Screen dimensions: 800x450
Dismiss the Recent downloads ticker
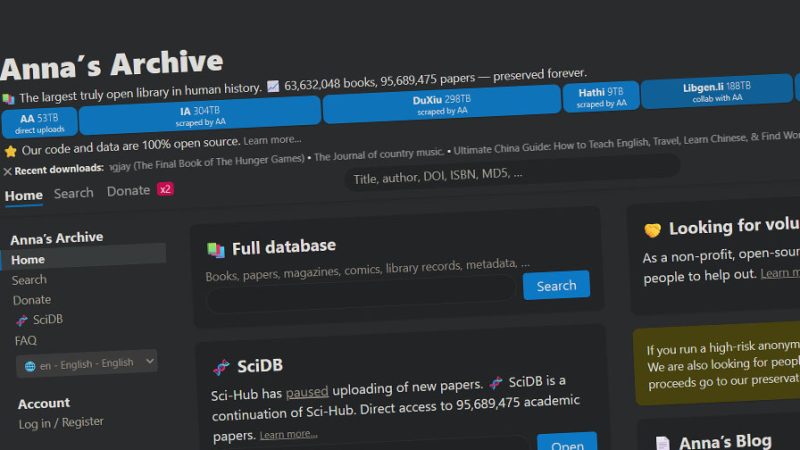tap(7, 171)
